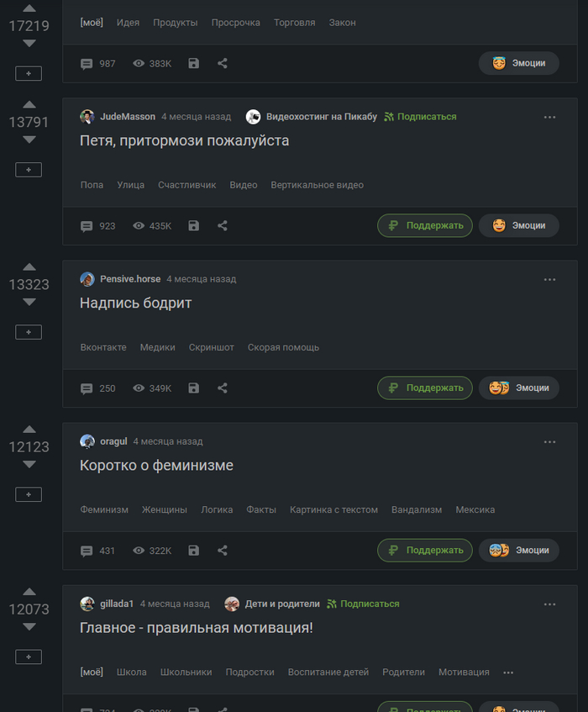Toggle plus button under rating 12123
Screen dimensions: 588x712
coord(29,494)
